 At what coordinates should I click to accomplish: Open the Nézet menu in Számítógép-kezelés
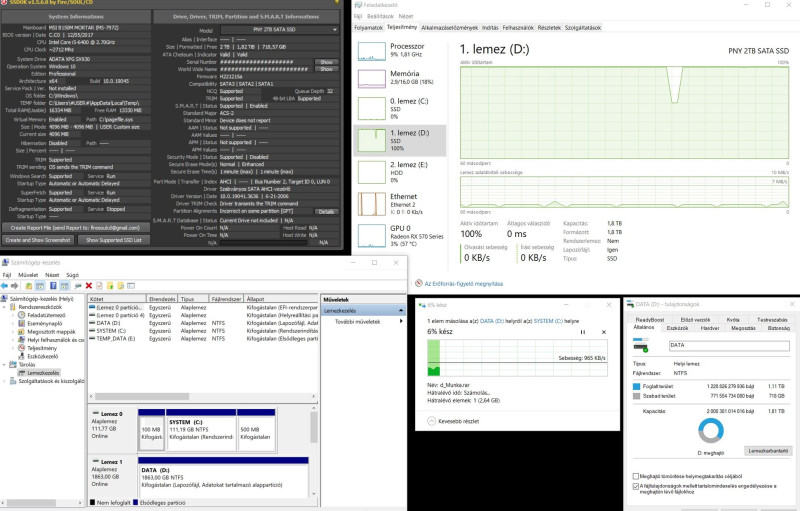click(52, 275)
